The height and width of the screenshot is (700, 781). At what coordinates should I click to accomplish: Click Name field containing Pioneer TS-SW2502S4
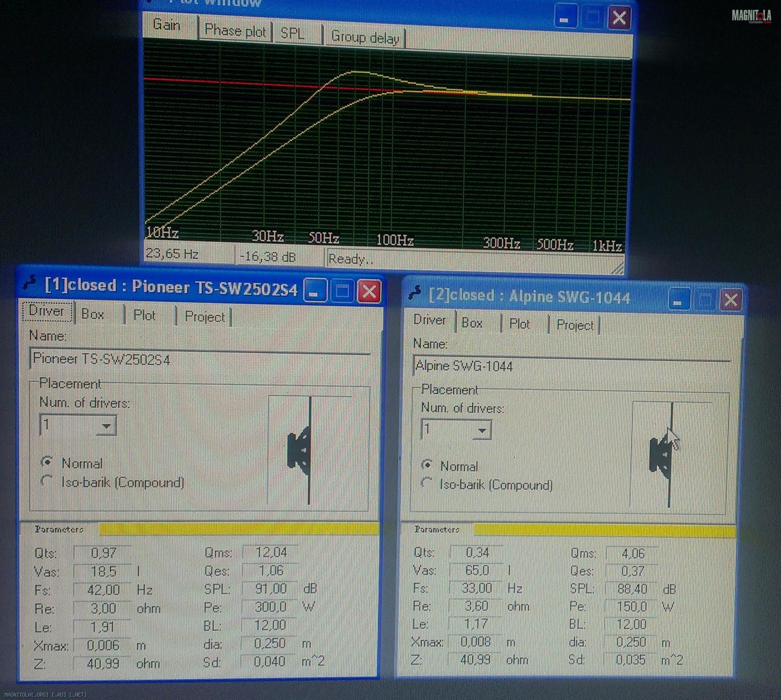tap(200, 360)
